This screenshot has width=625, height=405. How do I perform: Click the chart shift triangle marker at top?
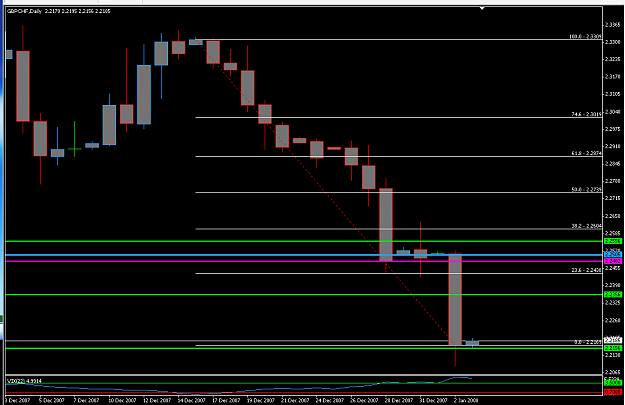point(482,8)
